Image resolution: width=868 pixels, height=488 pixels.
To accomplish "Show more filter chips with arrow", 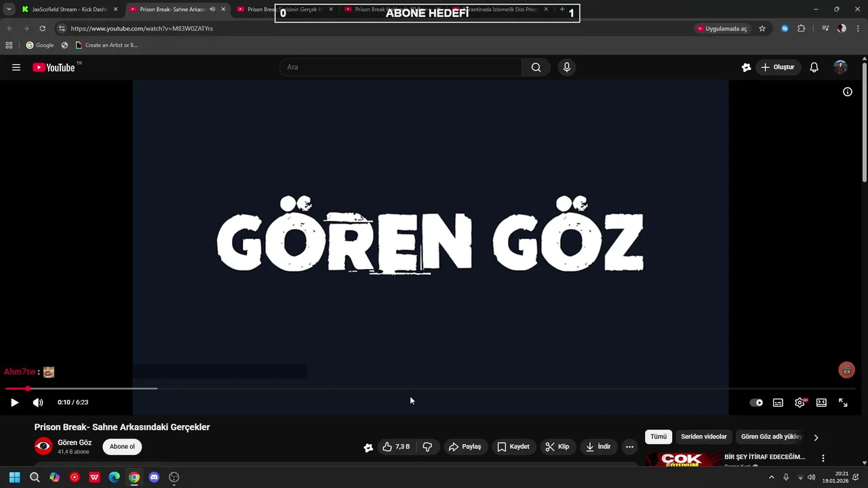I will (816, 438).
